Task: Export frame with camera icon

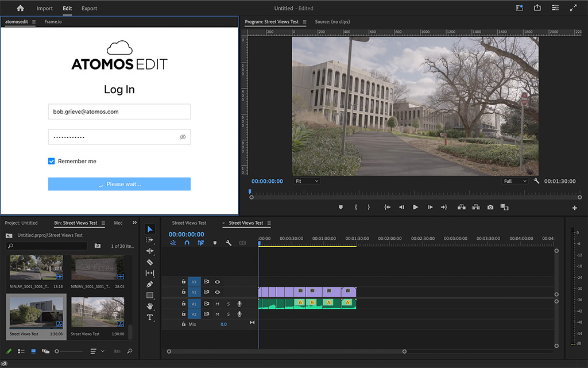Action: [x=490, y=207]
